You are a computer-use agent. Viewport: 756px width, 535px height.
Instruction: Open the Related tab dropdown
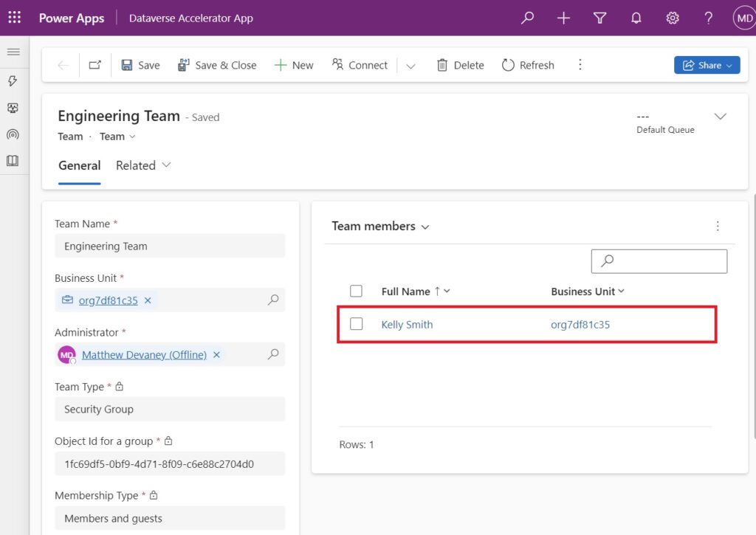[143, 166]
